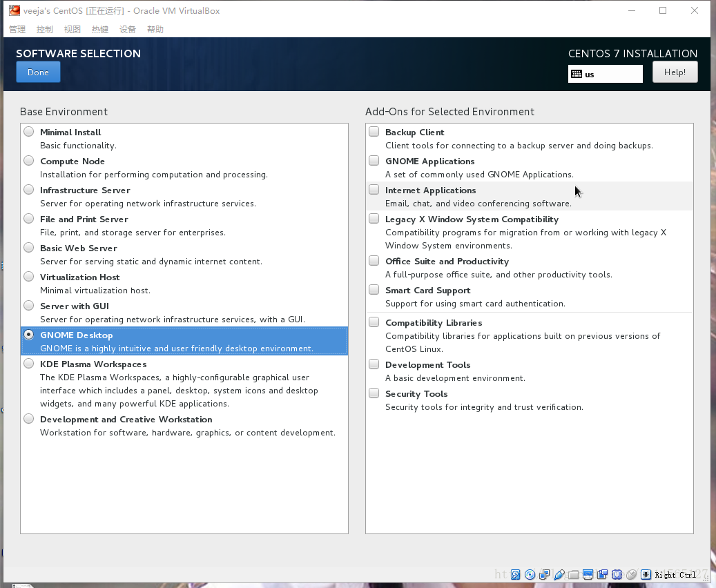Viewport: 716px width, 588px height.
Task: Tick the Compatibility Libraries checkbox
Action: [x=374, y=322]
